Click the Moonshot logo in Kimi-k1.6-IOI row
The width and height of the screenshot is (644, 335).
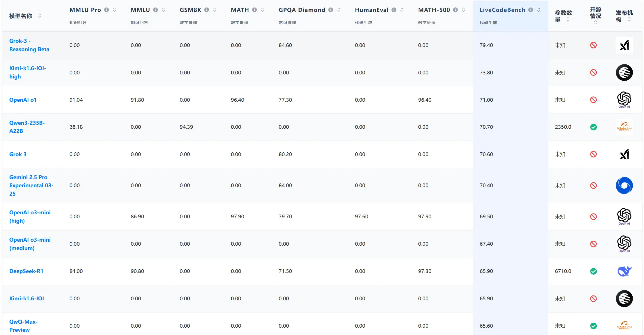tap(624, 298)
